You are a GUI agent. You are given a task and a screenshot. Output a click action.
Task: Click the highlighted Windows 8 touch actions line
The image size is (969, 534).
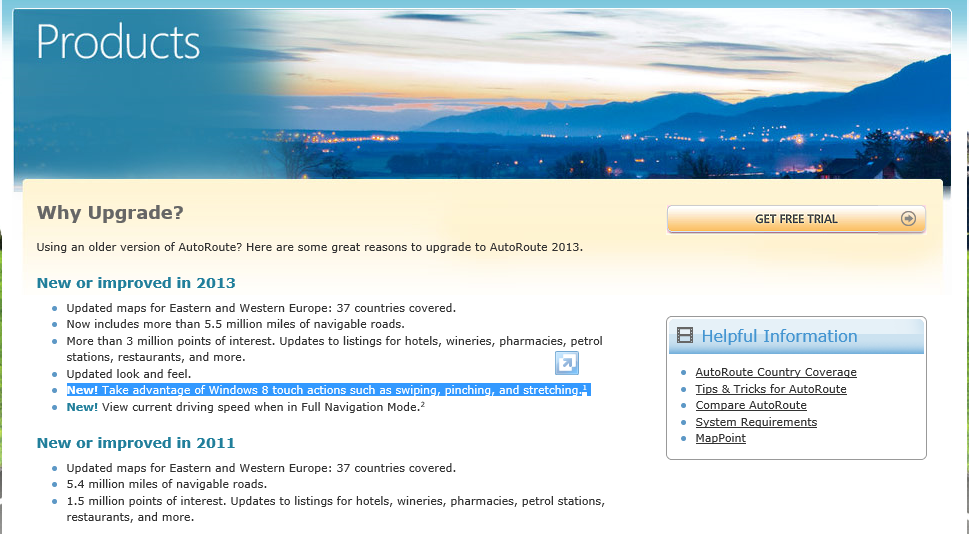click(x=325, y=390)
